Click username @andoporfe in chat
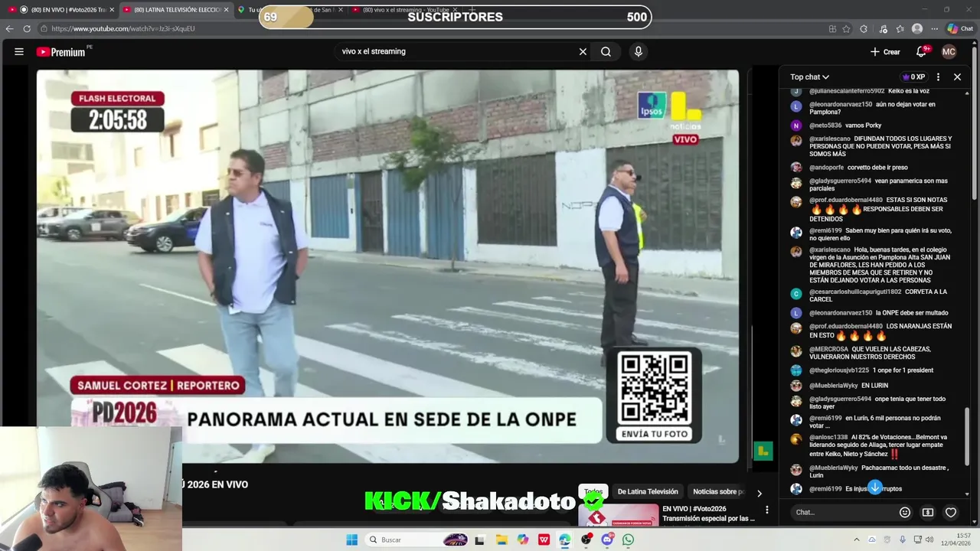Image resolution: width=980 pixels, height=551 pixels. tap(826, 168)
